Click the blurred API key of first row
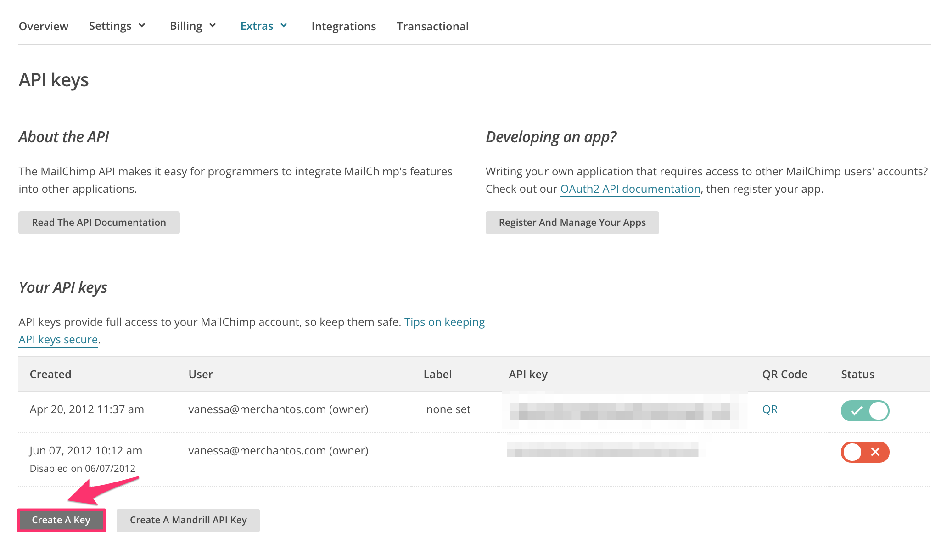The image size is (941, 560). [x=620, y=411]
